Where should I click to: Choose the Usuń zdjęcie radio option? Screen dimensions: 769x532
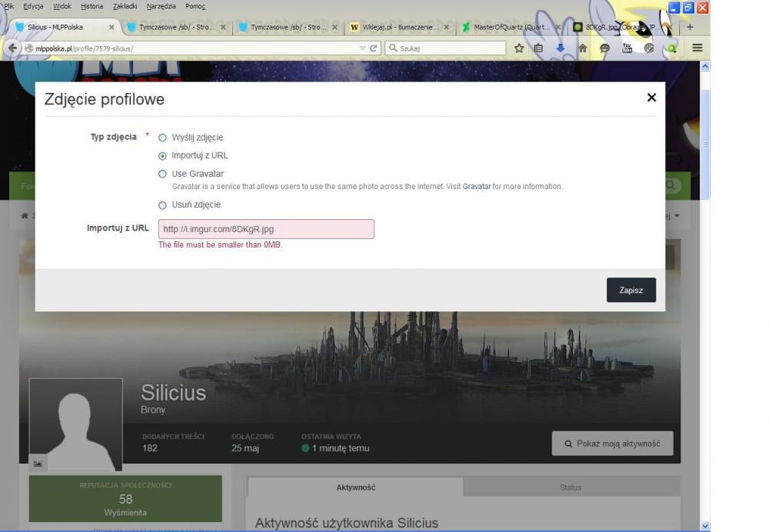click(162, 205)
